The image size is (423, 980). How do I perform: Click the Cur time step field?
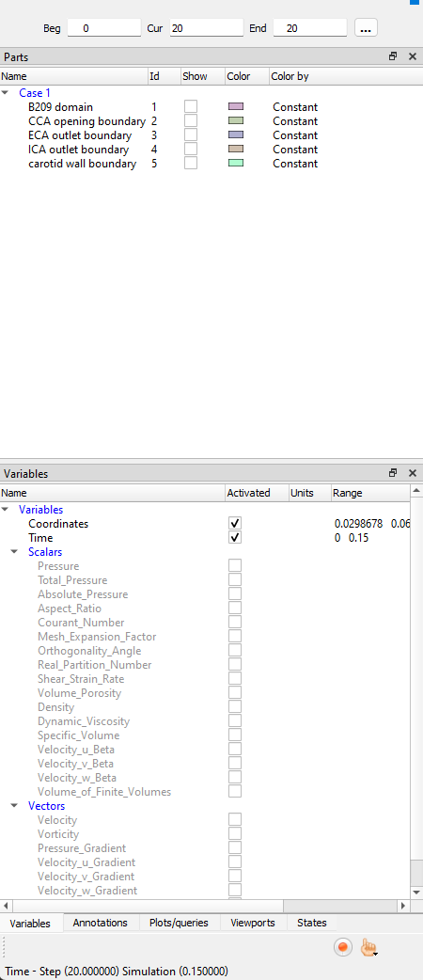click(206, 28)
